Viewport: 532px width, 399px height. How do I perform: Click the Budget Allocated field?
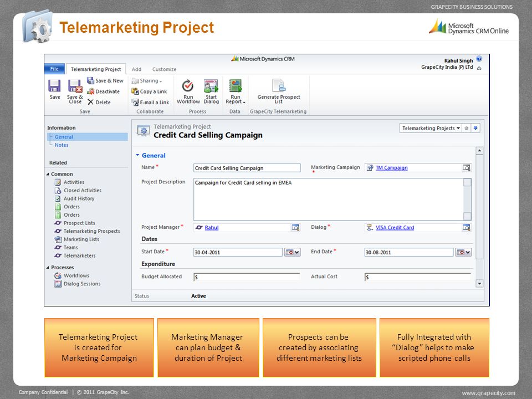(x=247, y=277)
